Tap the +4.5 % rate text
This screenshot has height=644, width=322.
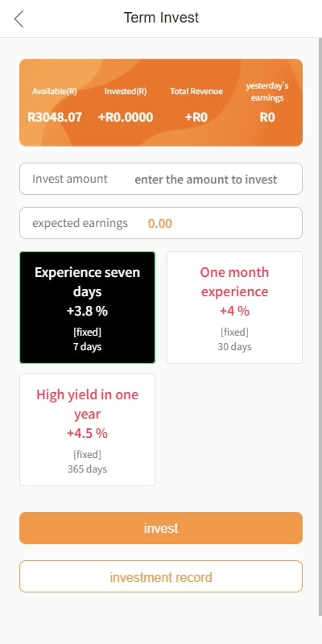point(87,433)
